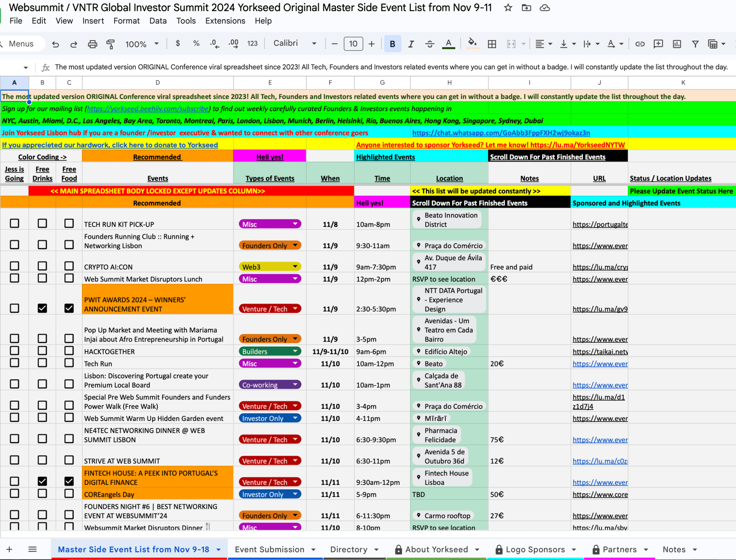Open the cell borders tool
This screenshot has height=560, width=736.
[x=492, y=44]
